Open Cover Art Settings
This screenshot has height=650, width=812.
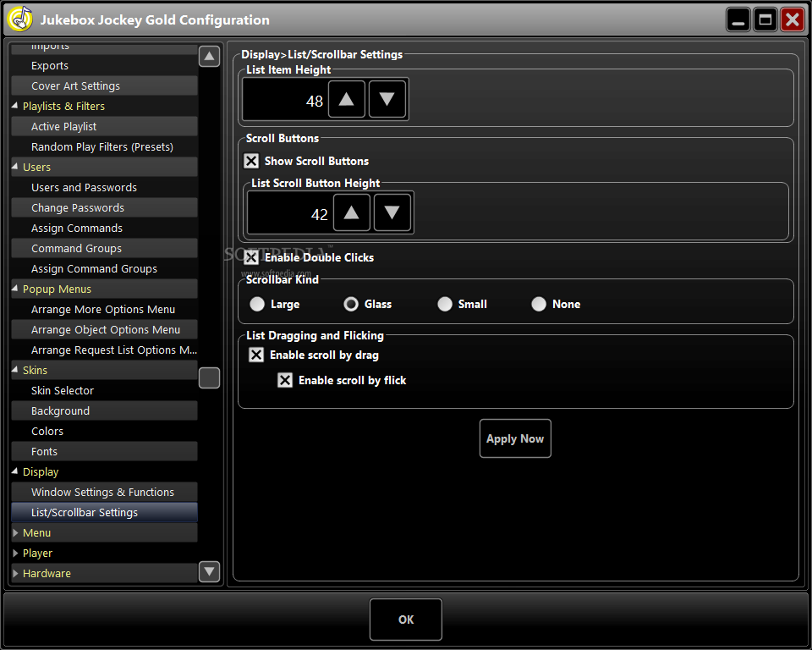coord(104,85)
